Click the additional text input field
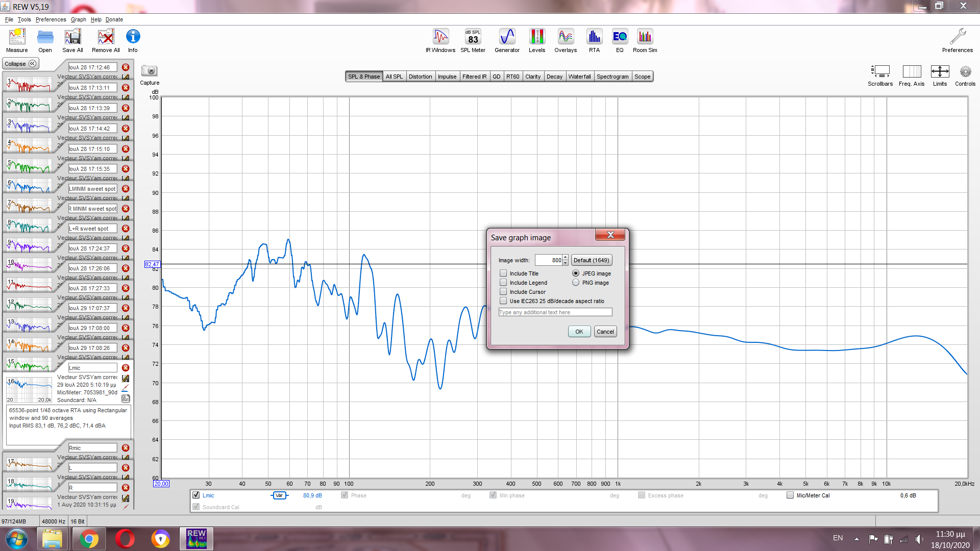 [x=555, y=312]
